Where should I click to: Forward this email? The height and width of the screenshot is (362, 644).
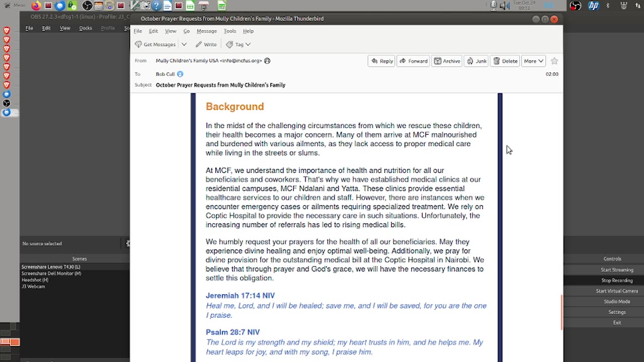pos(413,61)
